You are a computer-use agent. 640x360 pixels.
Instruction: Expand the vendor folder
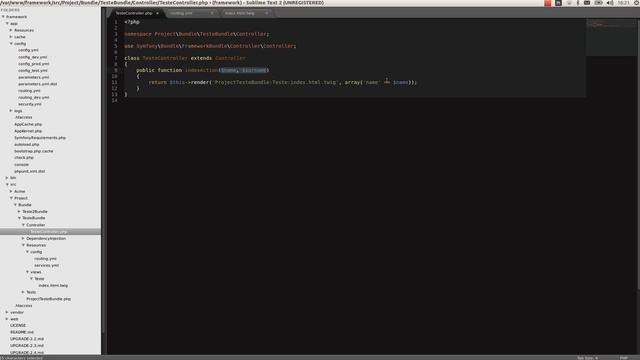coord(7,312)
